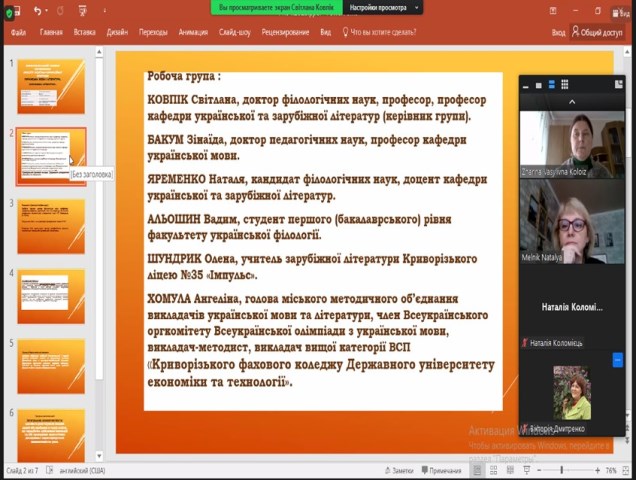Select slide 4 thumbnail
The image size is (636, 480).
[x=51, y=297]
